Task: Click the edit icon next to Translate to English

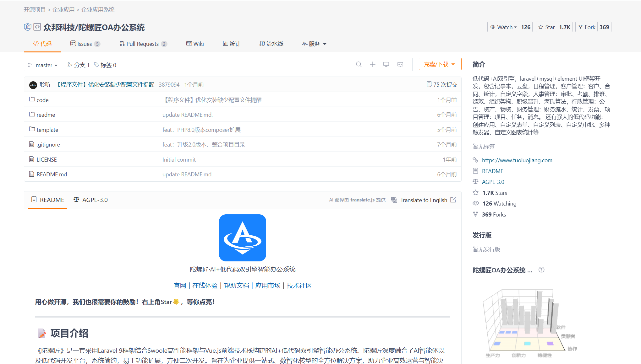Action: coord(453,200)
